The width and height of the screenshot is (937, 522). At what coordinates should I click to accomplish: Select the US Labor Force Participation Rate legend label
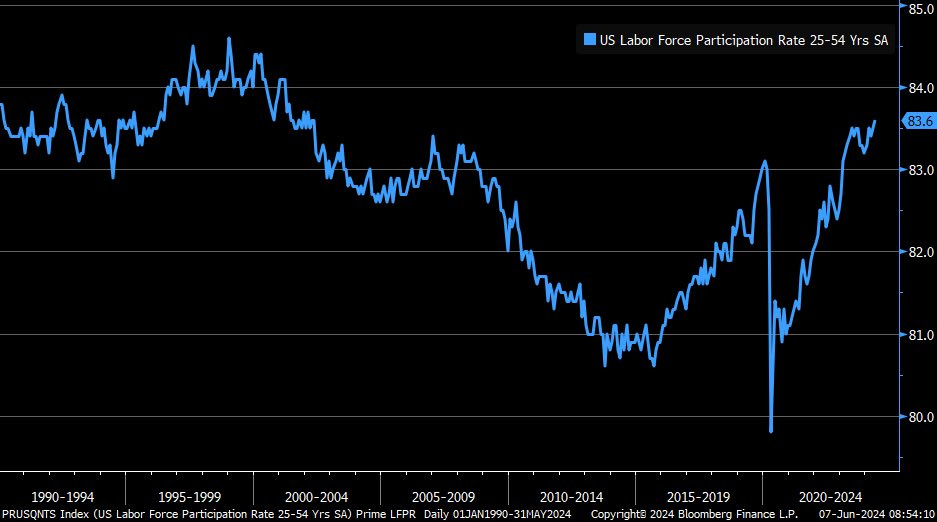pos(743,40)
